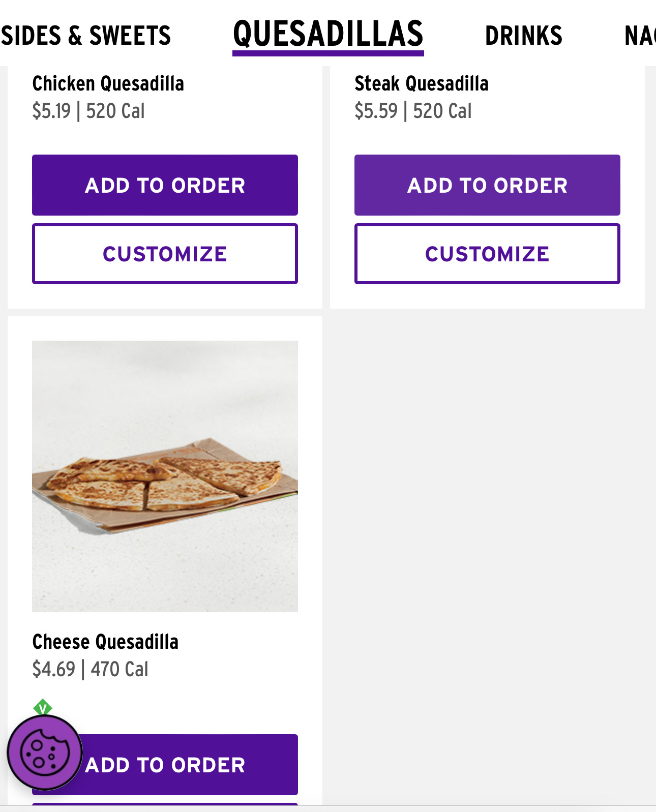The image size is (656, 812).
Task: Click the Chicken Quesadilla title
Action: click(x=108, y=83)
